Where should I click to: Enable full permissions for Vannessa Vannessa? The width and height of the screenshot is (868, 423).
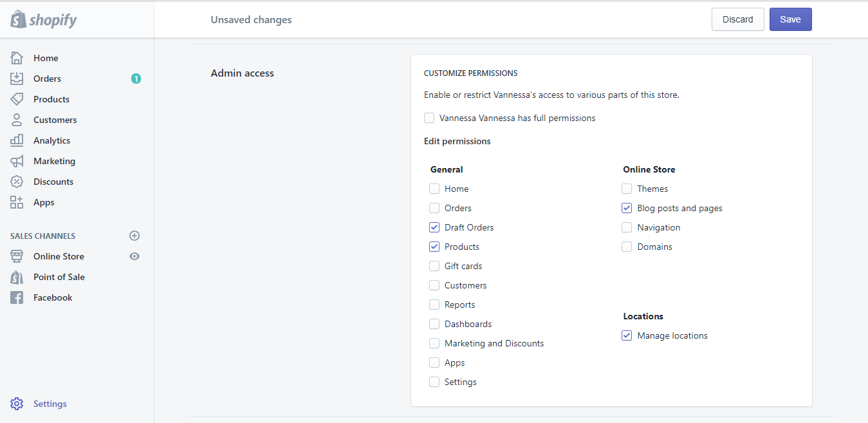click(429, 118)
